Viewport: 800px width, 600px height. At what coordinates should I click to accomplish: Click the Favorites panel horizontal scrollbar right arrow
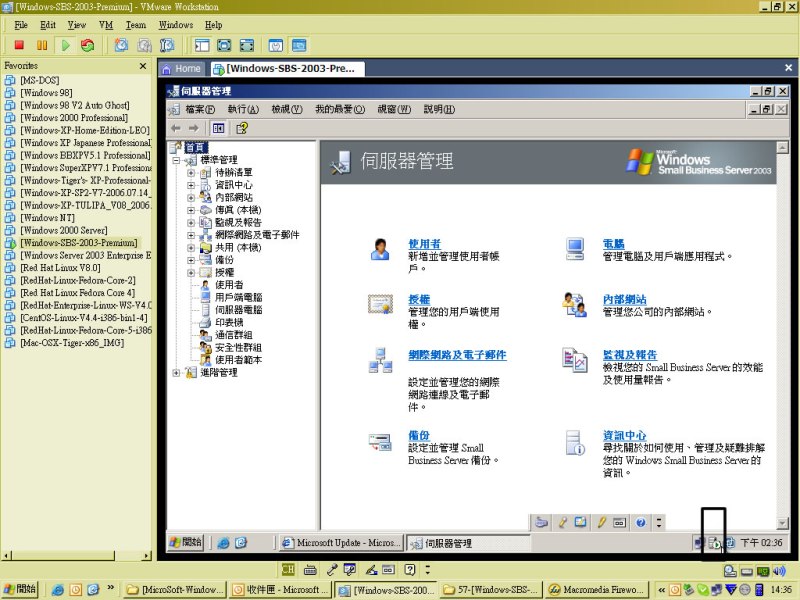pos(146,556)
